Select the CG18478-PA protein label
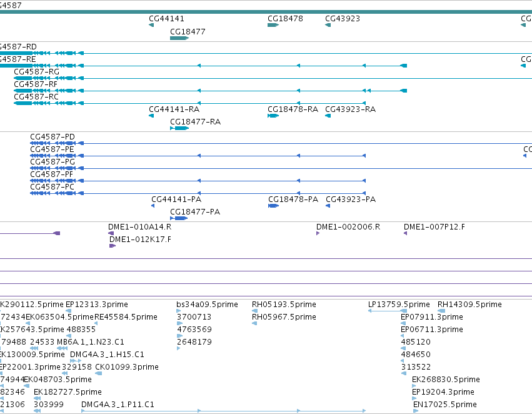The height and width of the screenshot is (414, 532). click(x=293, y=199)
